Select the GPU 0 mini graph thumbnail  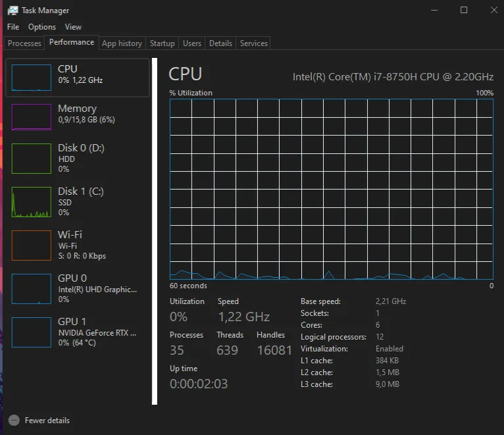coord(32,289)
